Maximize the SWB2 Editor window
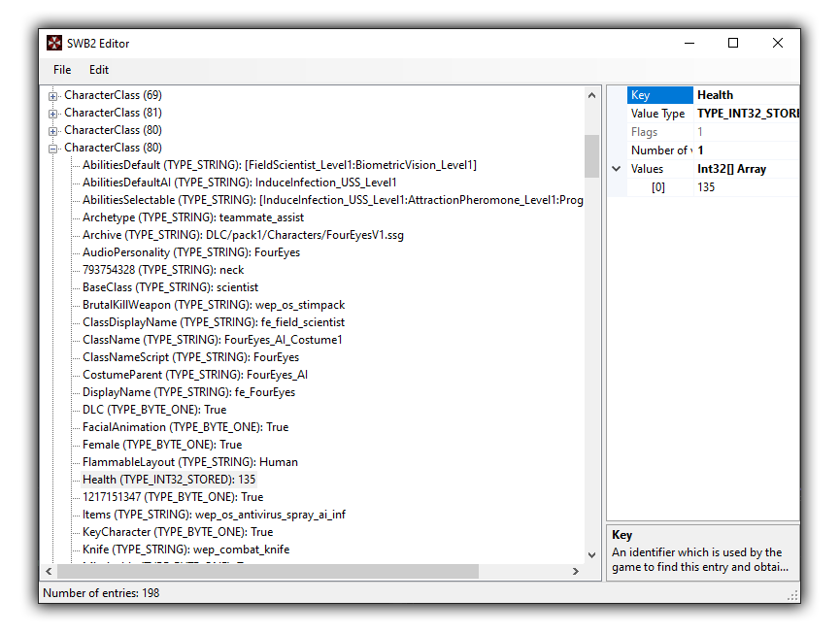The height and width of the screenshot is (633, 840). pos(733,44)
